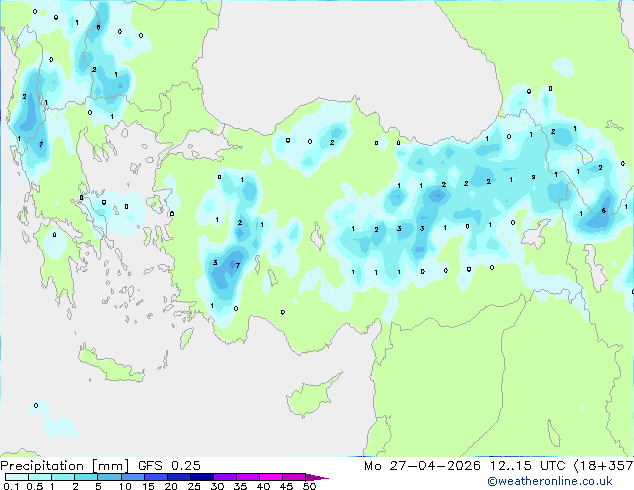The height and width of the screenshot is (490, 634).
Task: Open the weatheronline.co.uk link
Action: pyautogui.click(x=550, y=481)
